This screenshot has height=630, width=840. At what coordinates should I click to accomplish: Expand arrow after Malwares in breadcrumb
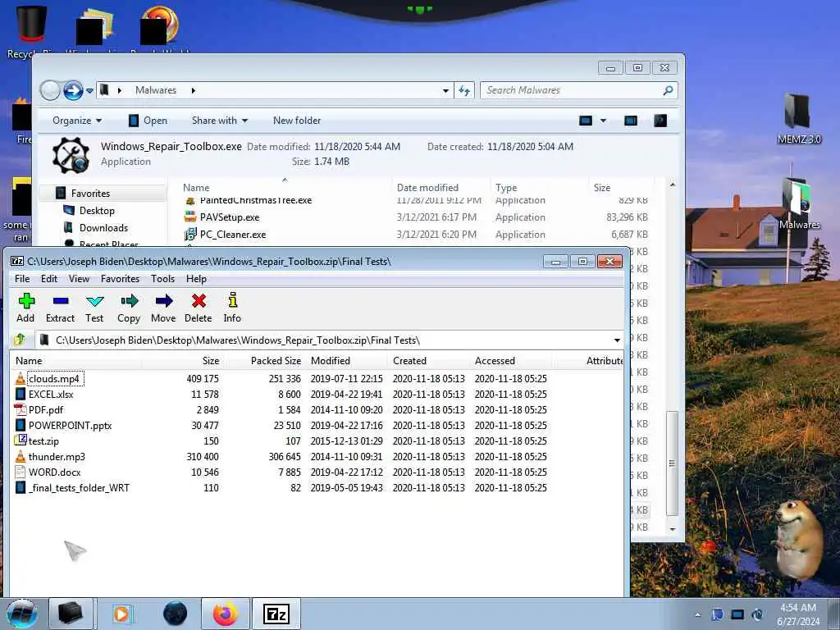tap(194, 90)
